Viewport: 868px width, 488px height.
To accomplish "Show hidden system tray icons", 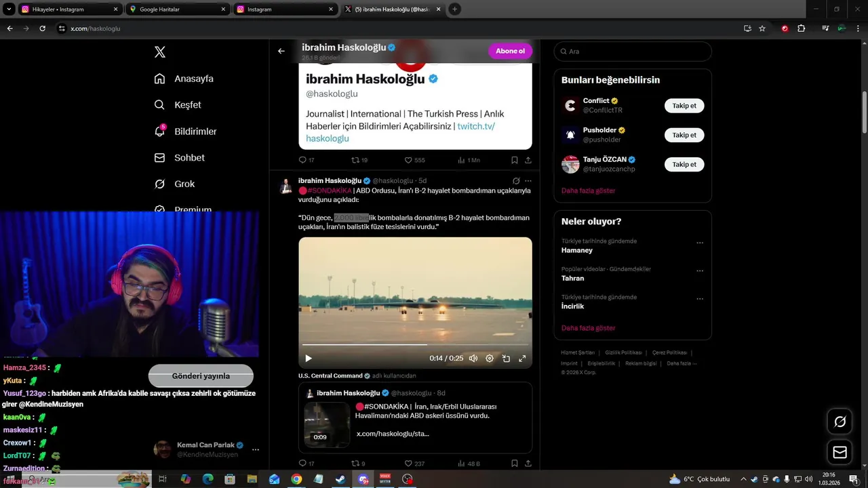I will coord(743,479).
